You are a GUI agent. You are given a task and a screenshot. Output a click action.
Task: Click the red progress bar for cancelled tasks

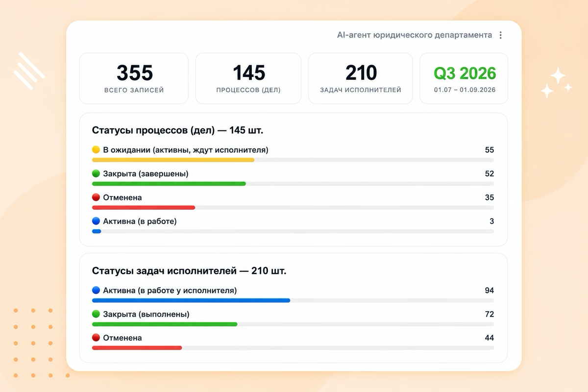137,348
